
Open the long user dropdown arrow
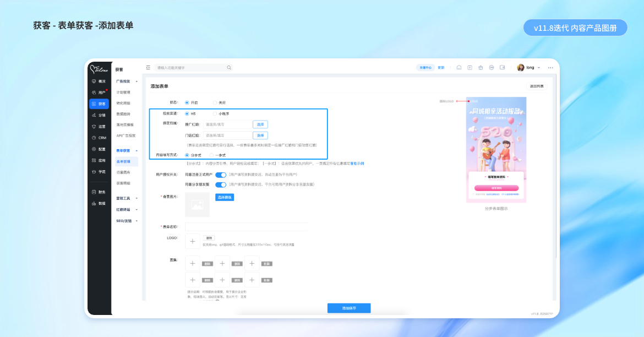tap(539, 68)
